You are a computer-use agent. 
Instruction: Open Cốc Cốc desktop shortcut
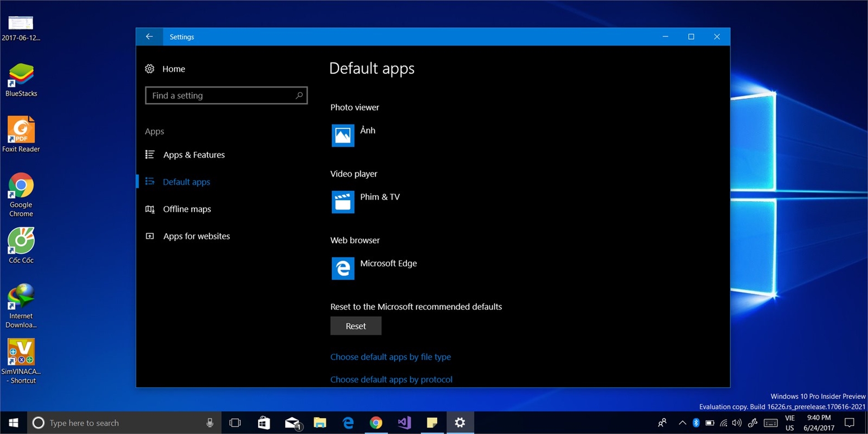21,245
